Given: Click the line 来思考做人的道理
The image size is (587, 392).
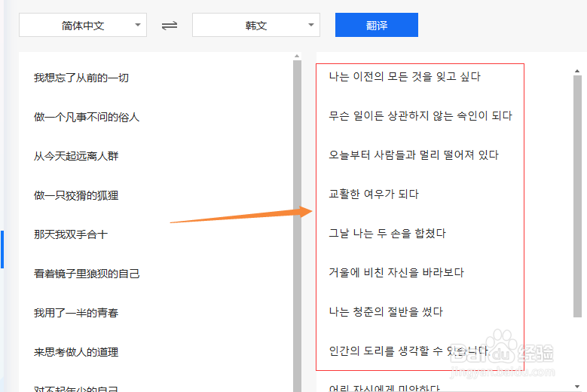Looking at the screenshot, I should (76, 352).
